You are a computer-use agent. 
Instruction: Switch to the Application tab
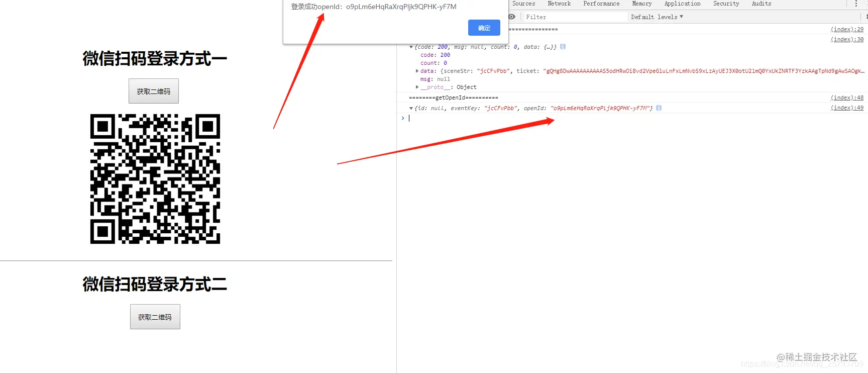[682, 4]
